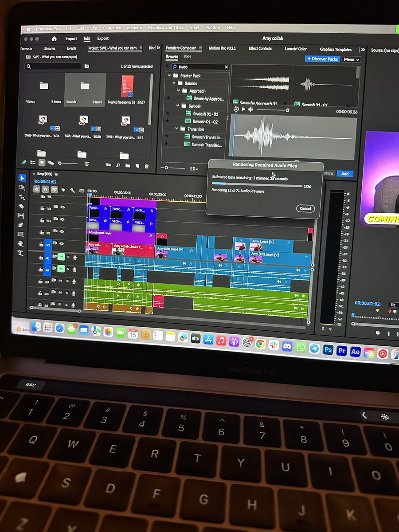Click Project panel Find magnifier icon

click(x=118, y=165)
